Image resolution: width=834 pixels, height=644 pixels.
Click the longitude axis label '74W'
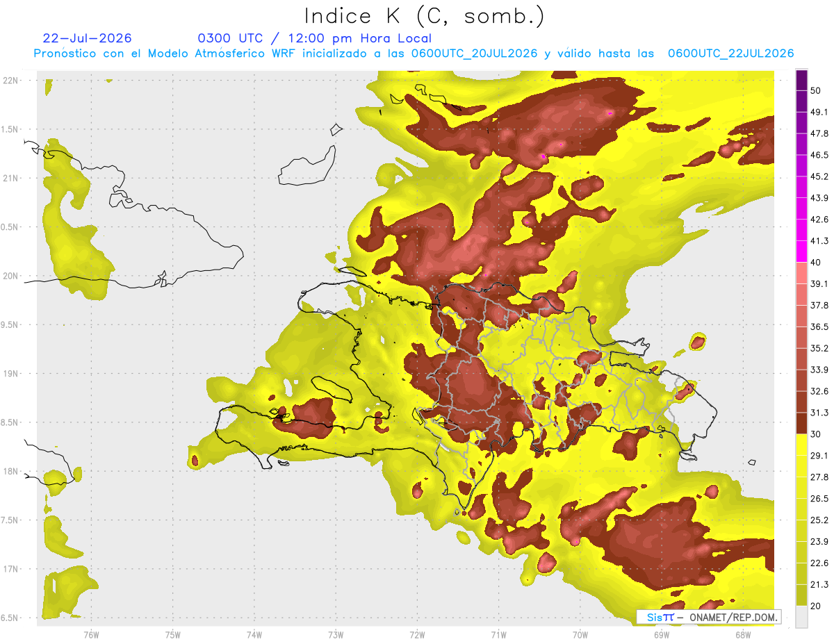click(x=254, y=634)
